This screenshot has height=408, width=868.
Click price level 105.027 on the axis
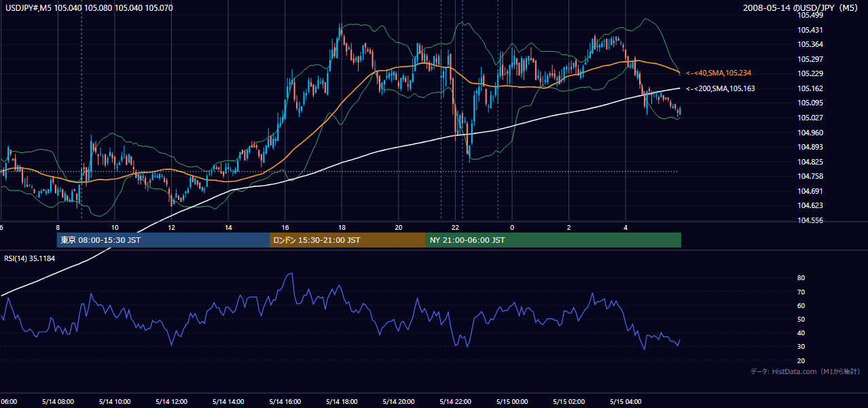pyautogui.click(x=810, y=118)
